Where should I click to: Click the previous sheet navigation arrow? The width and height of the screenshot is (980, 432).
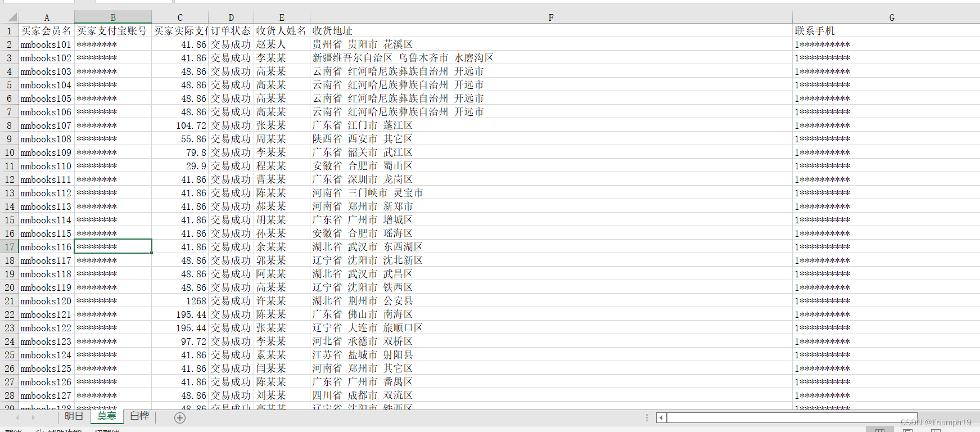pos(17,417)
